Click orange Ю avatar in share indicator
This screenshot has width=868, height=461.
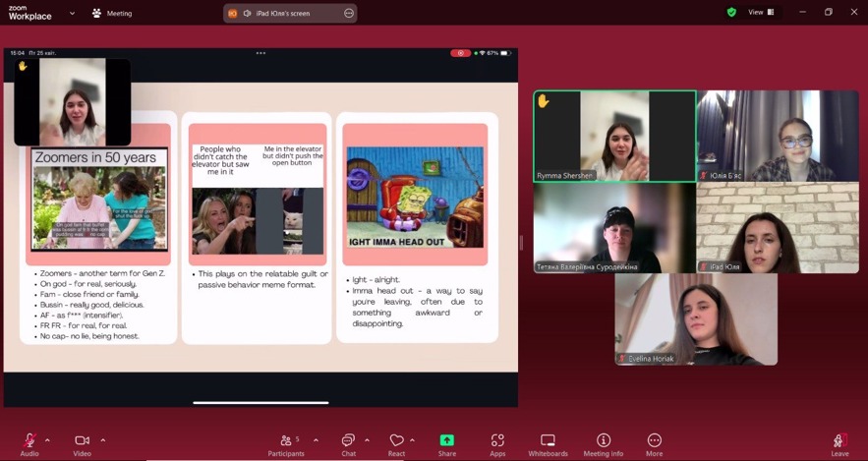[233, 14]
